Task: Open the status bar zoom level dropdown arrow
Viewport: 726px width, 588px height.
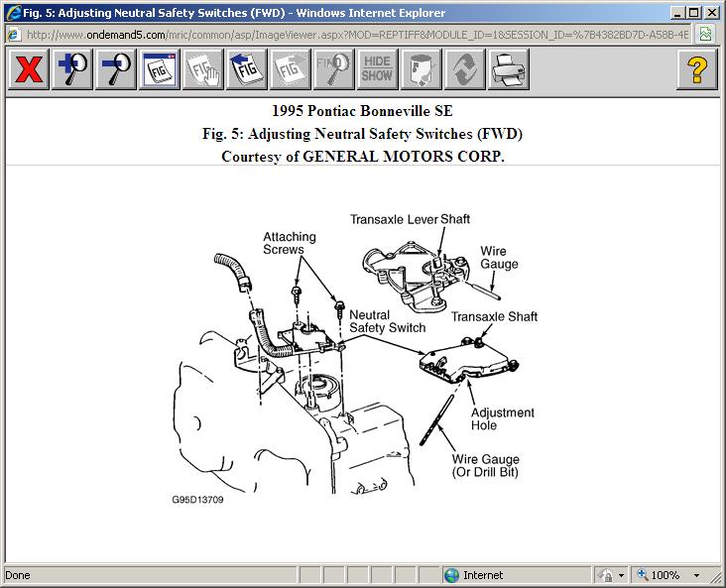Action: point(696,575)
